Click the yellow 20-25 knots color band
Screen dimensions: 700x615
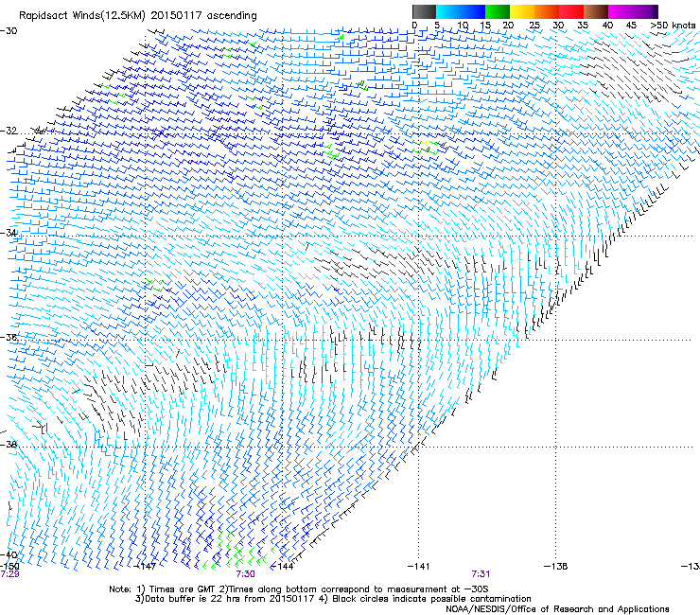click(x=522, y=11)
